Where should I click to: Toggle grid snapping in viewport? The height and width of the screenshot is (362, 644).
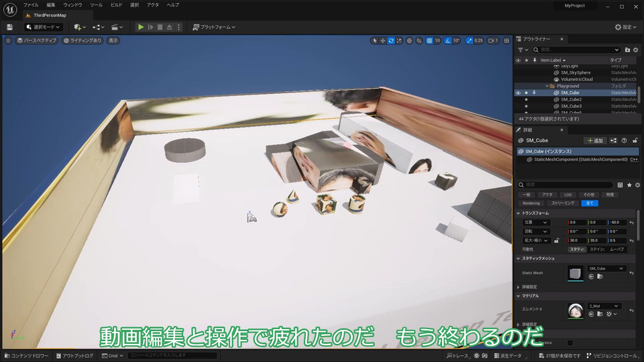point(429,41)
